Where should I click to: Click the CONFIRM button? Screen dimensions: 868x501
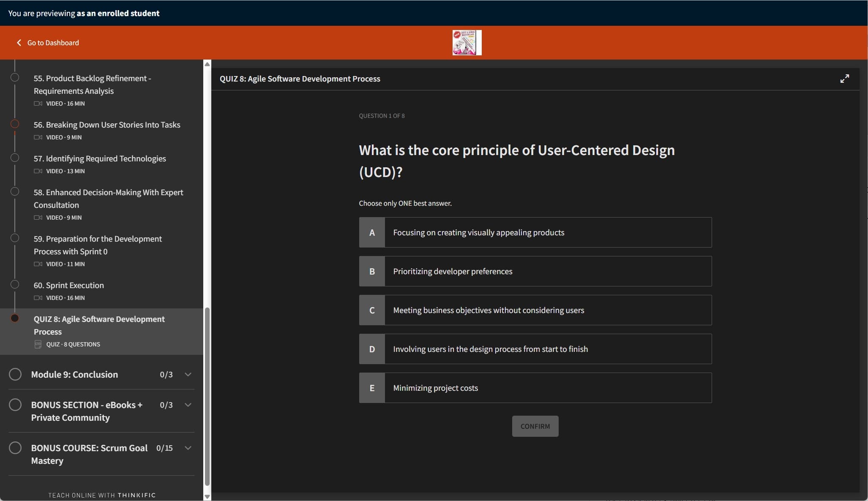535,426
